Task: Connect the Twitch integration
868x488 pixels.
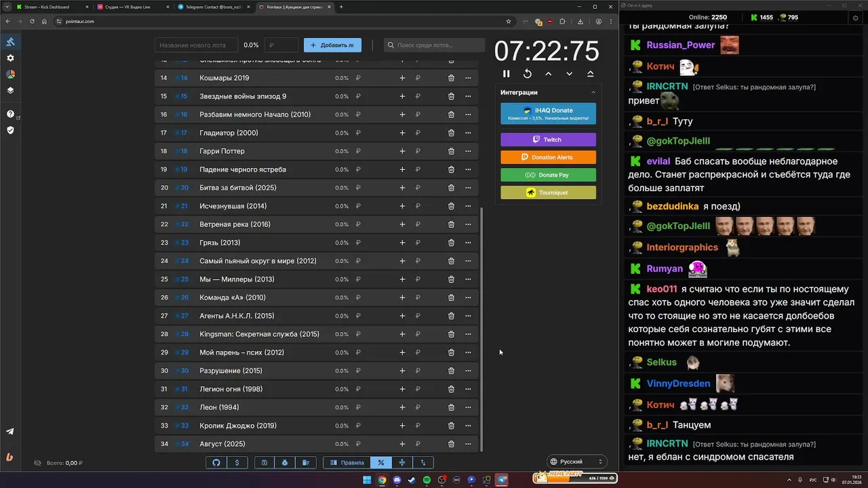Action: pos(548,140)
